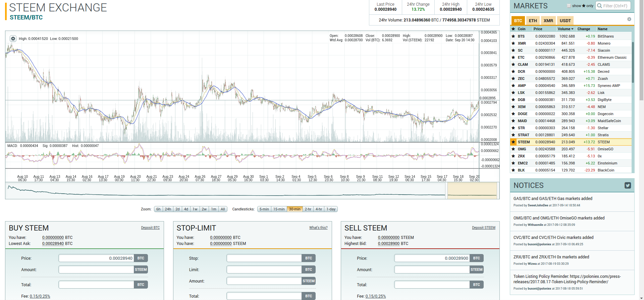Toggle the star for OMG row
This screenshot has width=644, height=300.
point(513,149)
